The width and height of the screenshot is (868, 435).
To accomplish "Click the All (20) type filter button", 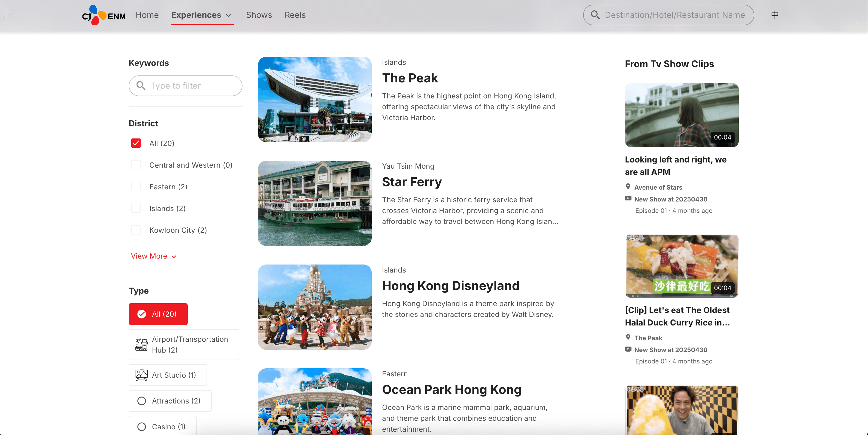I will tap(158, 314).
